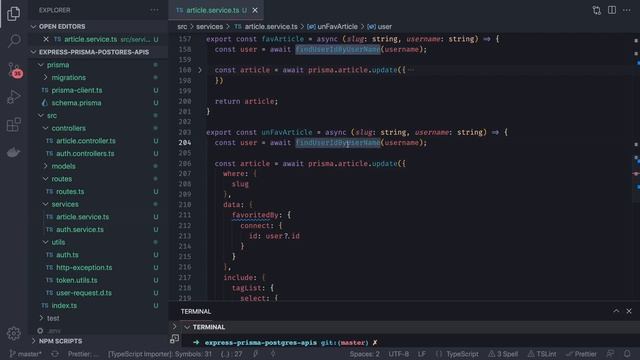Close article.service.ts in Open Editors list
The image size is (640, 360).
click(x=46, y=39)
